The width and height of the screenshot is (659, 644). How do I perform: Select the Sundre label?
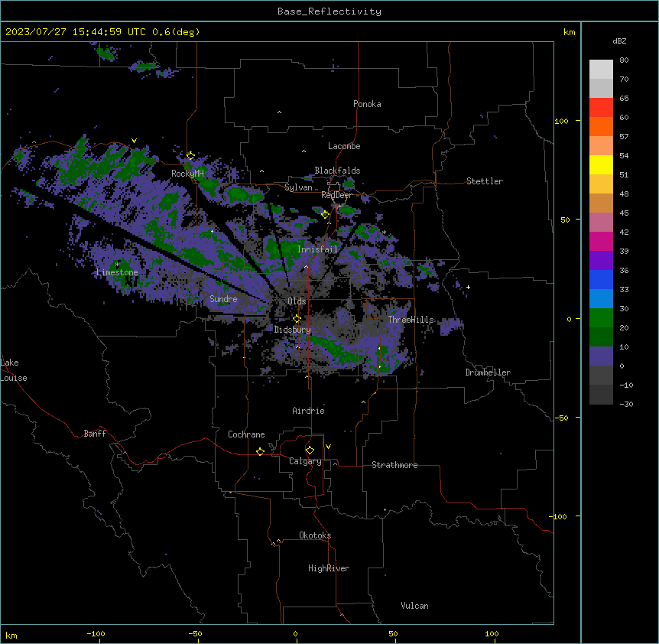pos(223,299)
